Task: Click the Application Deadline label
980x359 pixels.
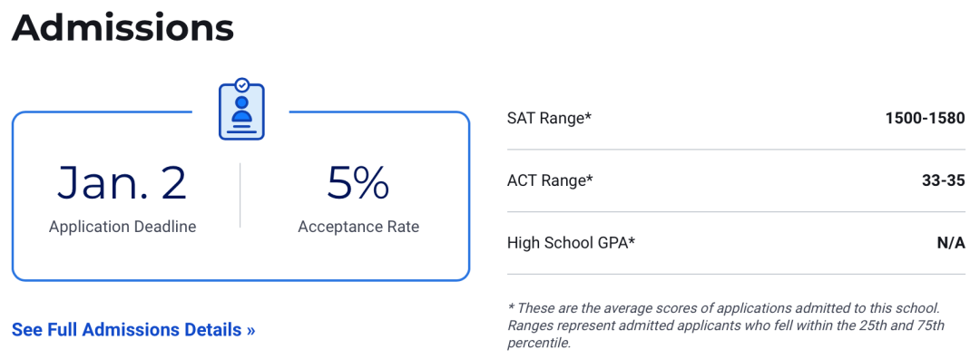Action: point(122,227)
